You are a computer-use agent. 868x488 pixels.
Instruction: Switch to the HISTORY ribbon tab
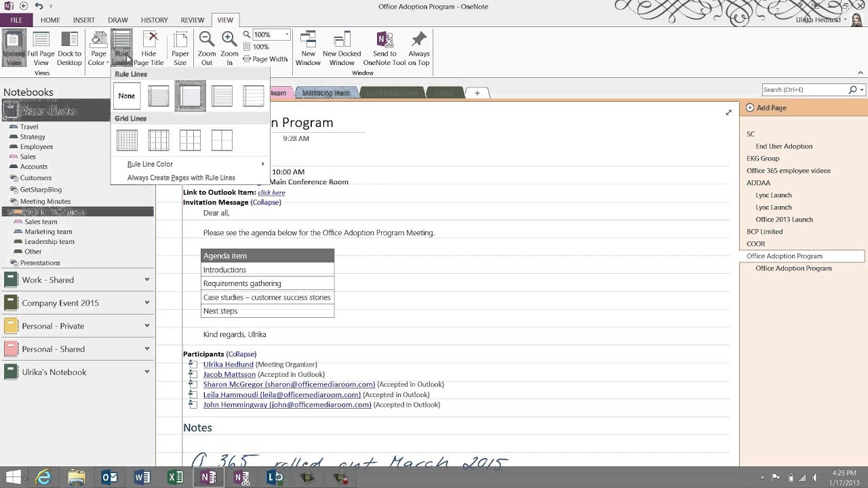tap(155, 20)
